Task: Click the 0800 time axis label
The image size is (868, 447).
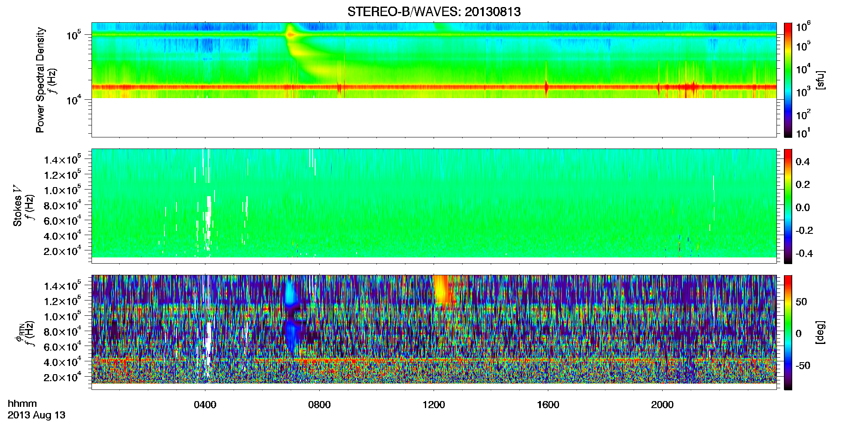Action: 319,405
